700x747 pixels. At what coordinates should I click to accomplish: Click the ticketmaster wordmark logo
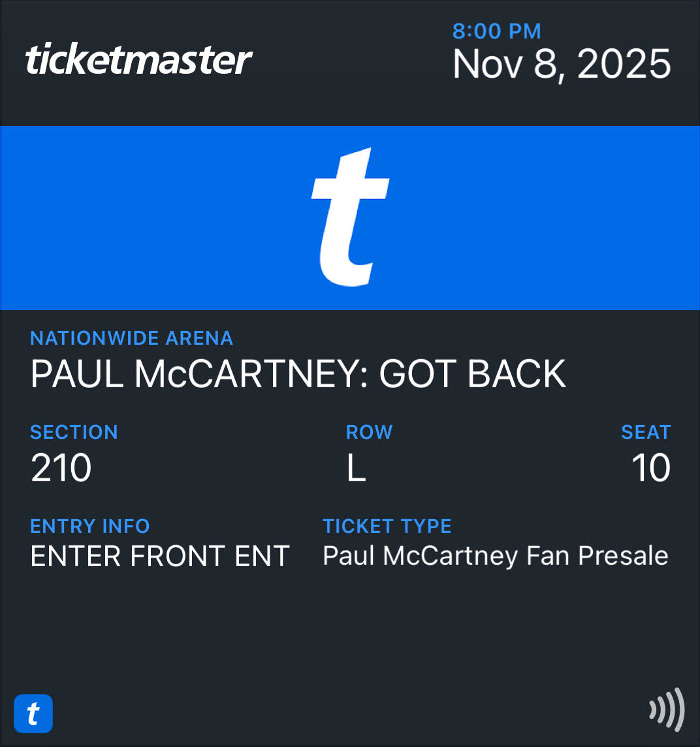[x=138, y=60]
